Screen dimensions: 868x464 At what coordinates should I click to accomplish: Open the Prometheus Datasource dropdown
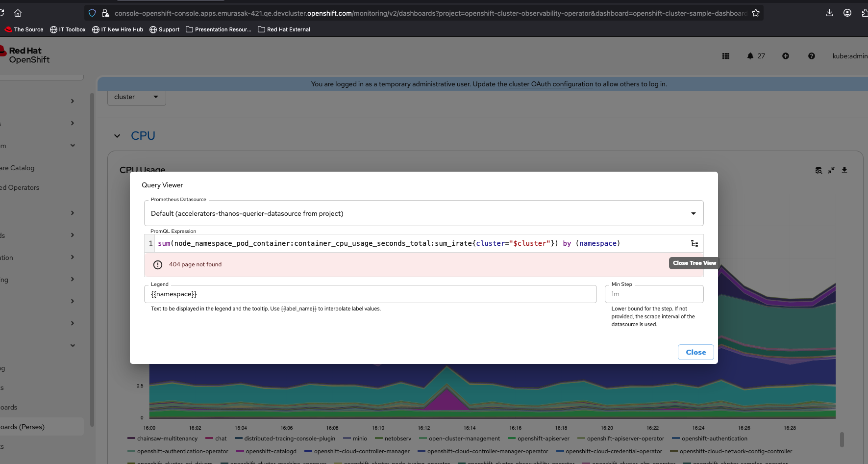(x=423, y=214)
